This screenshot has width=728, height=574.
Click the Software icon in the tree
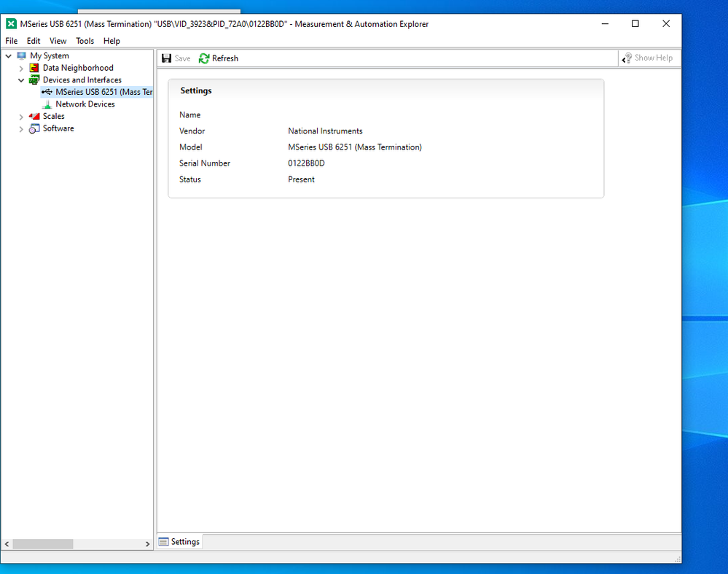(x=34, y=129)
